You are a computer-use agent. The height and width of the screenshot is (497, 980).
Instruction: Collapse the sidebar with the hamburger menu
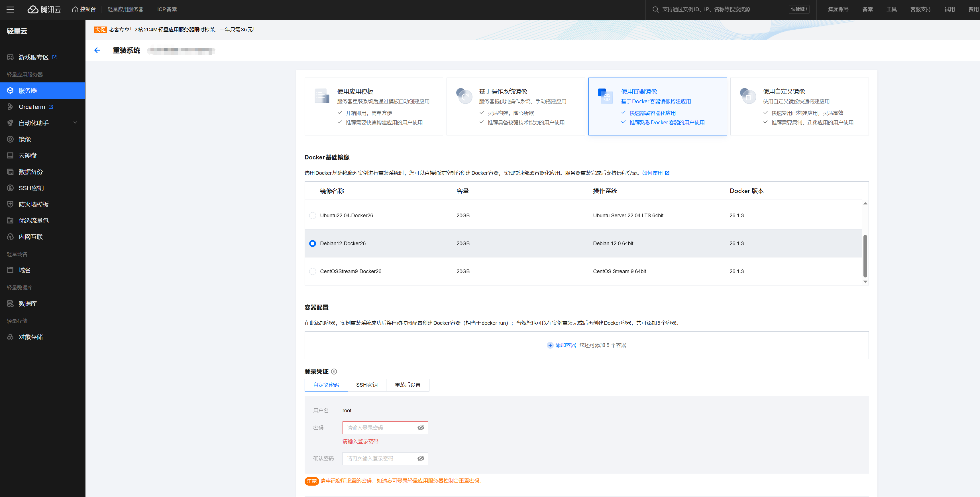[10, 9]
